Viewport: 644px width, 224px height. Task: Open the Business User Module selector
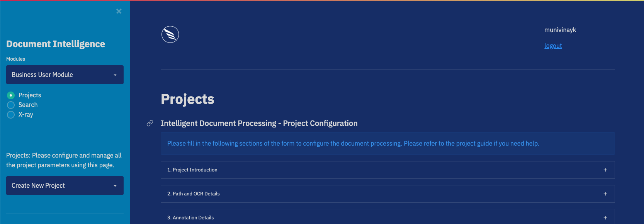coord(65,75)
